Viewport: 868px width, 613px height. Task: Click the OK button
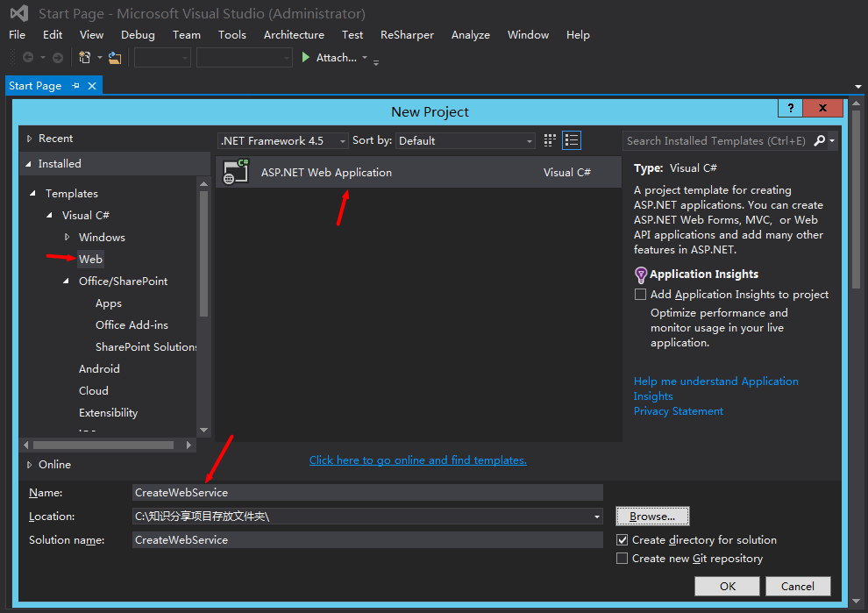coord(728,586)
